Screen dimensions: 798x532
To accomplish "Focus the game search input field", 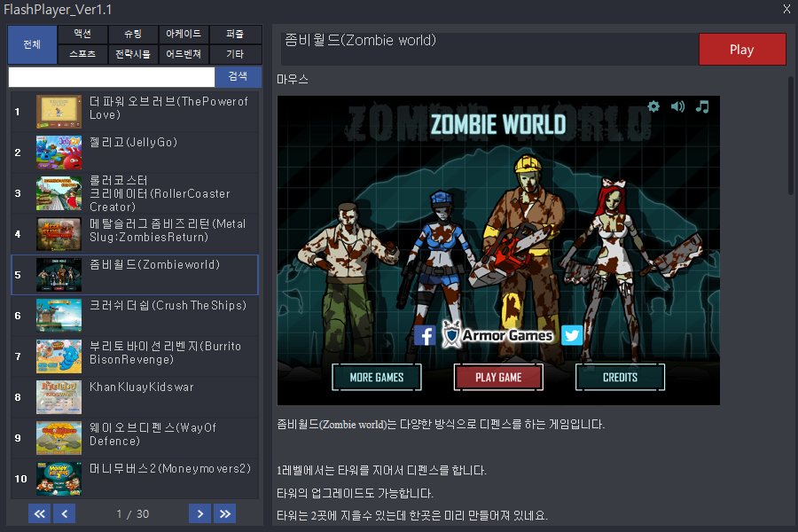I will (x=112, y=77).
